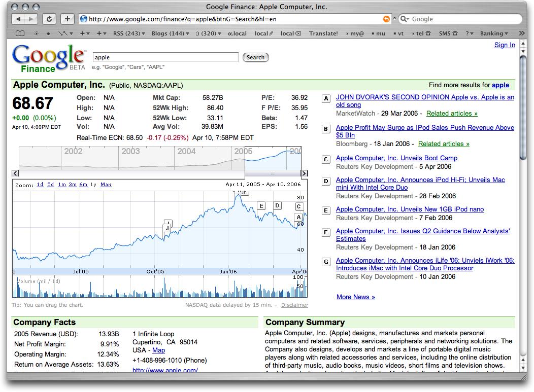Set chart zoom to 1d
The height and width of the screenshot is (392, 534).
(x=40, y=185)
